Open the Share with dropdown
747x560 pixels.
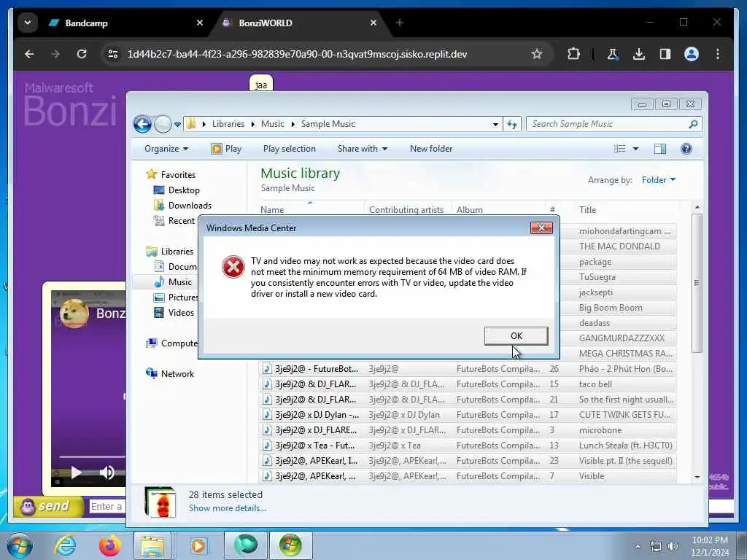(362, 149)
